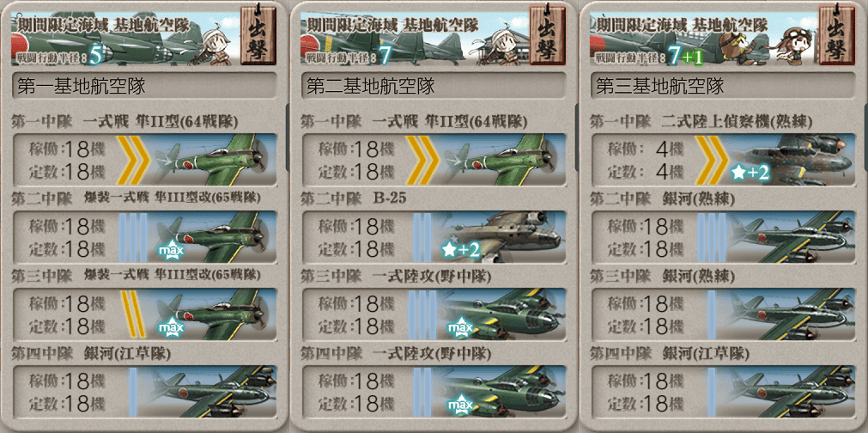Select the B-25 bomber aircraft image

tap(501, 236)
